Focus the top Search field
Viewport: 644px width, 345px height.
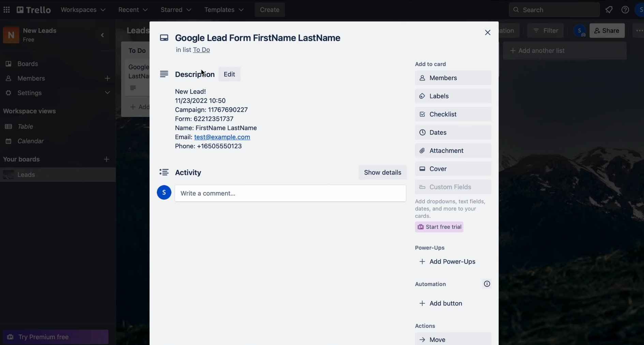[554, 10]
